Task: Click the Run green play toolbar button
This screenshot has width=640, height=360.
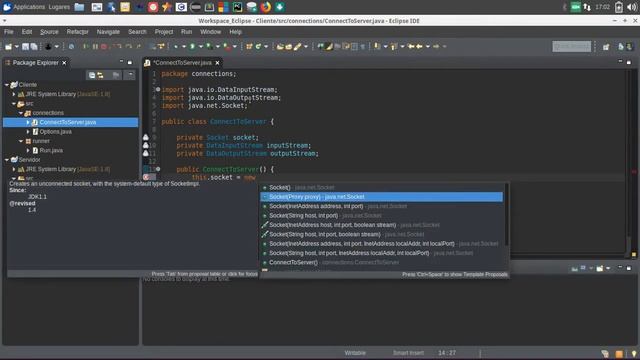Action: [192, 47]
